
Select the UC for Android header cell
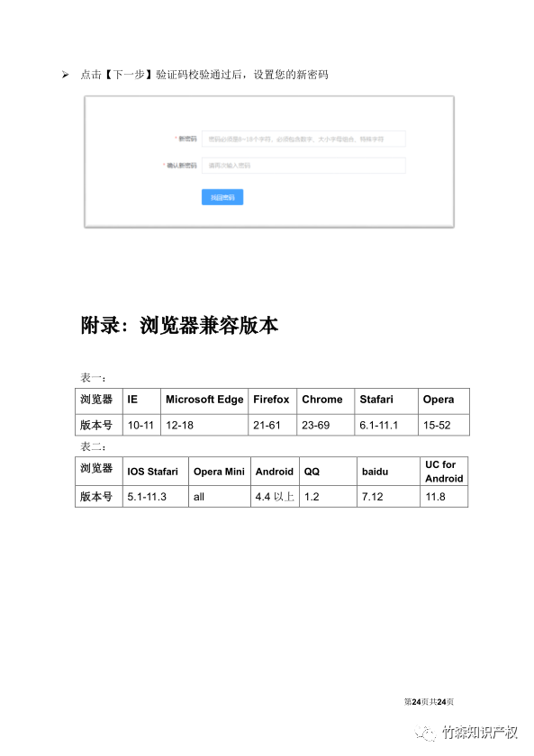click(444, 471)
